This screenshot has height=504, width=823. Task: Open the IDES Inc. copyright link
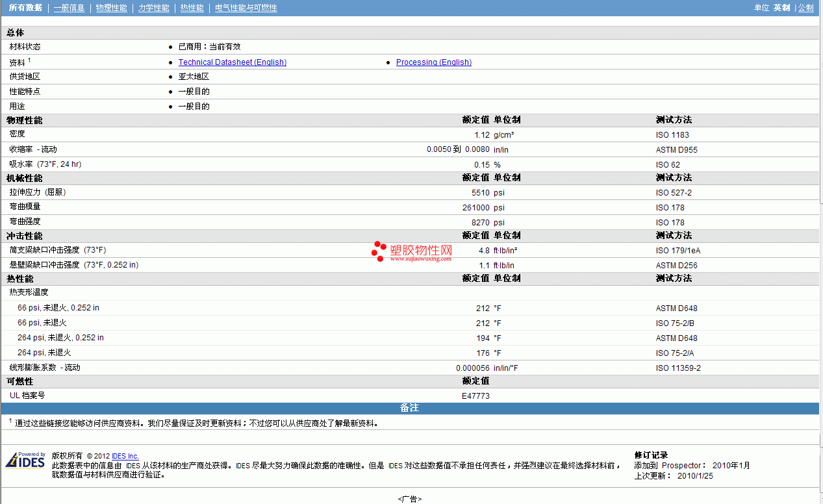point(125,456)
